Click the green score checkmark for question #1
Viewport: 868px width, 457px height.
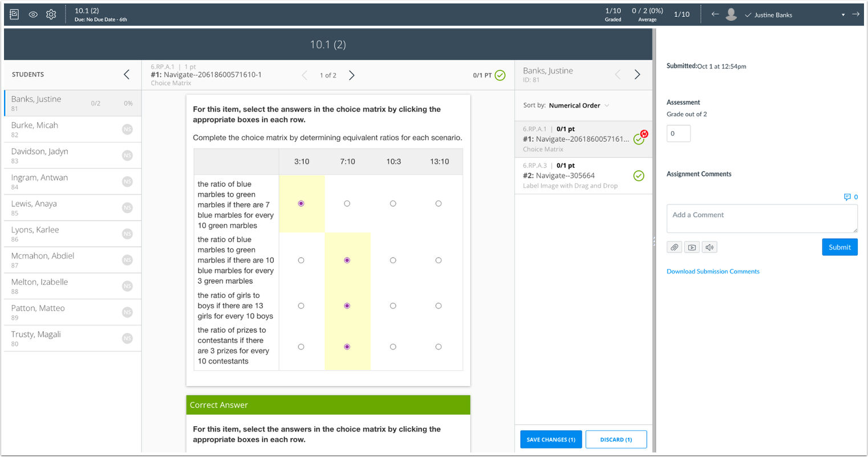pyautogui.click(x=639, y=138)
